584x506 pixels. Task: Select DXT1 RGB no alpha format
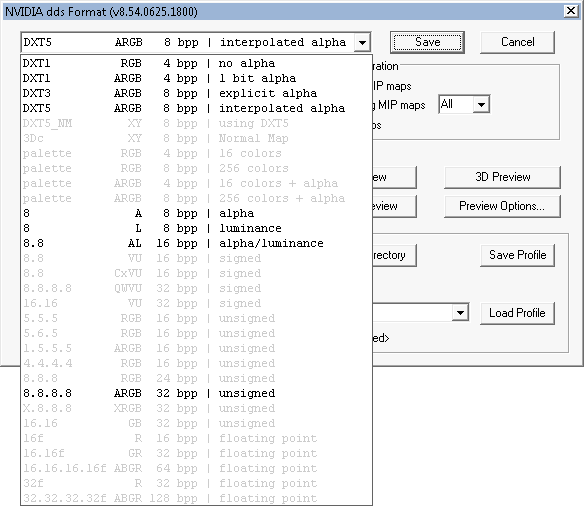click(x=197, y=63)
